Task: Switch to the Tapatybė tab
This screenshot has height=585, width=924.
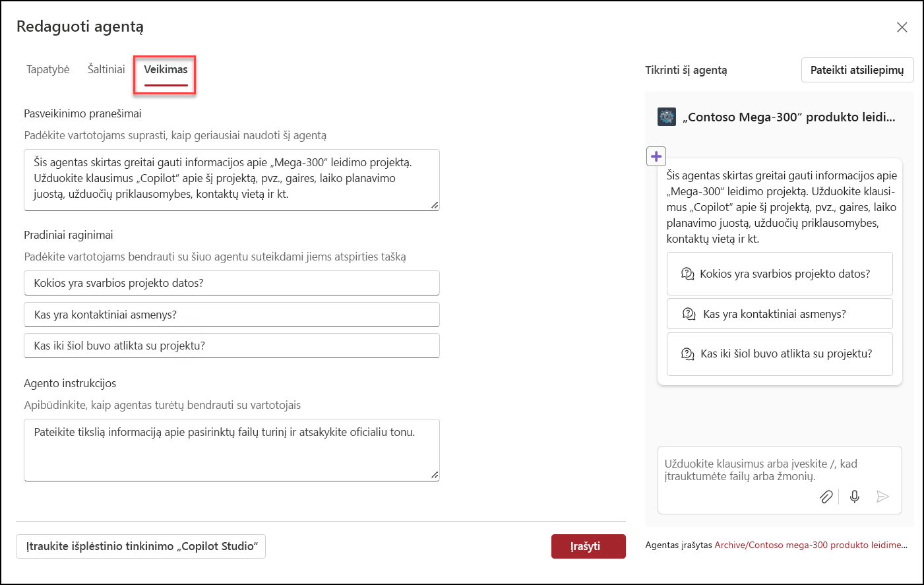Action: [x=48, y=69]
